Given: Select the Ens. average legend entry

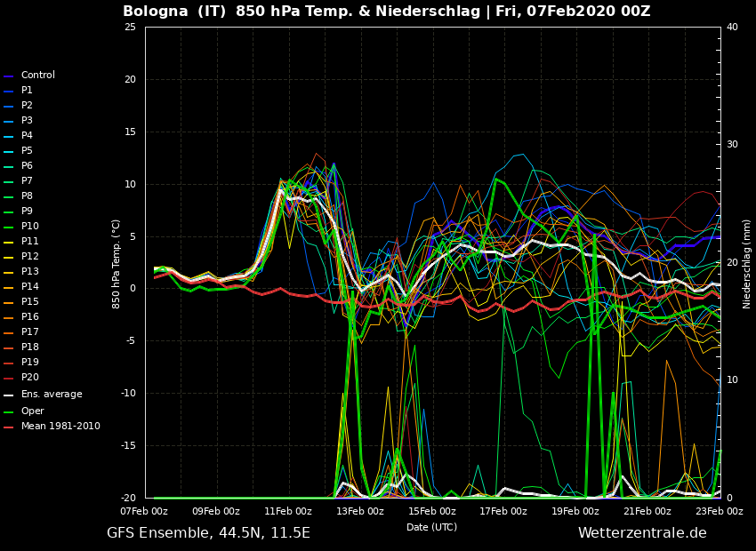Looking at the screenshot, I should 51,395.
